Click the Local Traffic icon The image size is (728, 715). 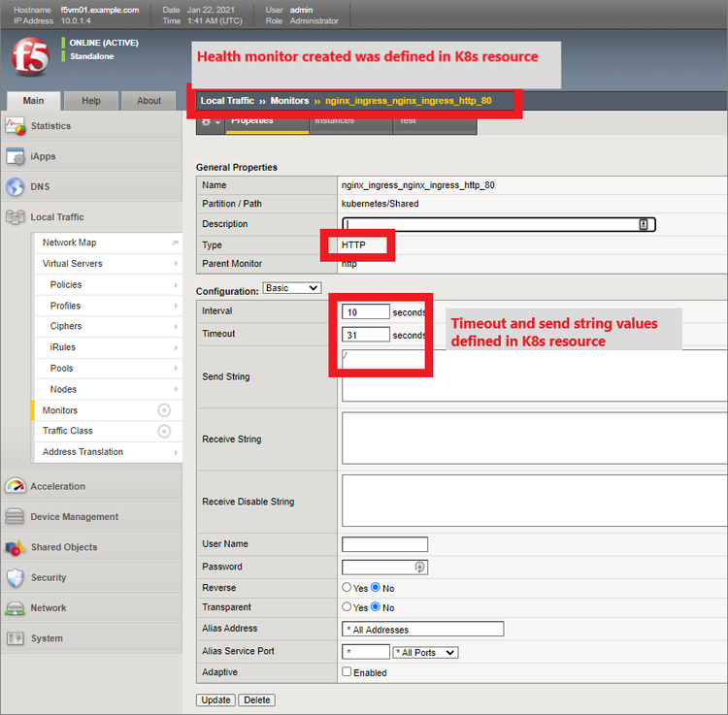point(15,217)
